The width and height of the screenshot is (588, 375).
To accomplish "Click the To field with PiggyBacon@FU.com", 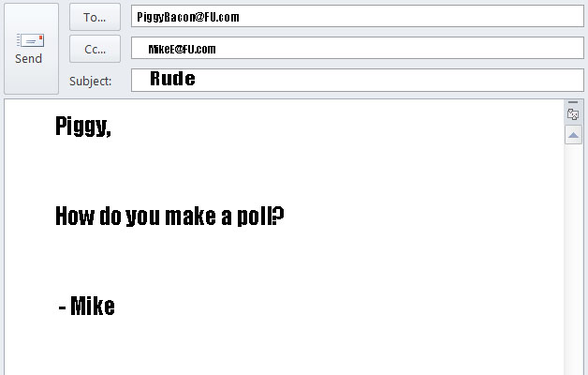I will pos(189,17).
